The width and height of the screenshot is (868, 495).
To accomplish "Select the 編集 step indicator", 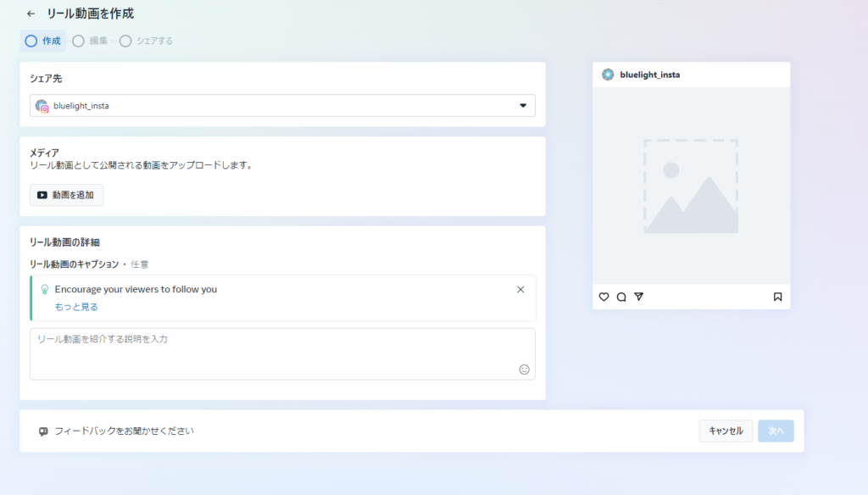I will point(90,41).
